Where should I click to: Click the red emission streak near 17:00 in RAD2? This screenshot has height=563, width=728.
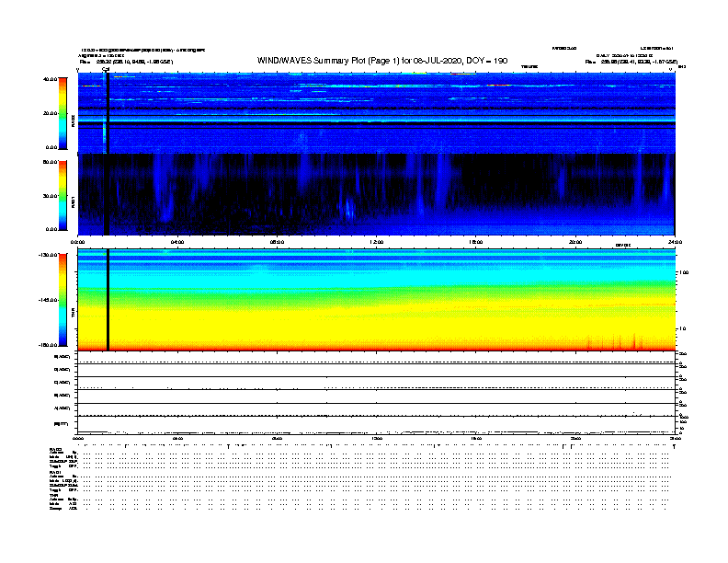coord(498,86)
